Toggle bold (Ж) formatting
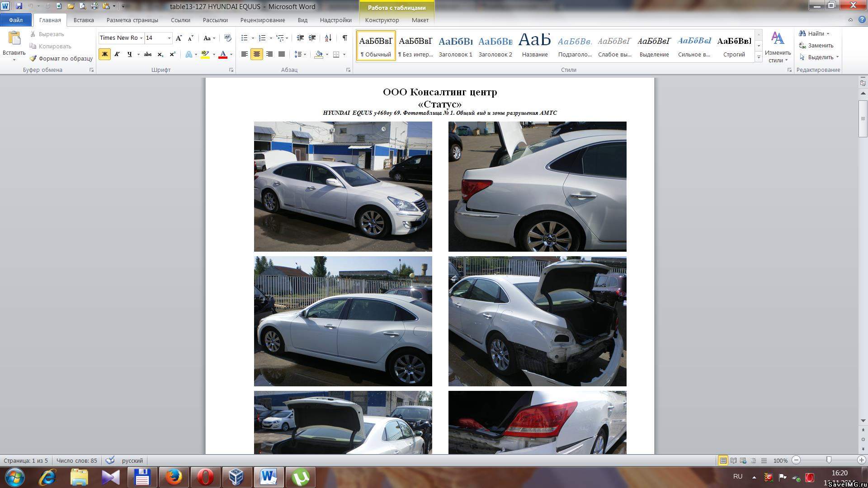Image resolution: width=868 pixels, height=488 pixels. [x=104, y=54]
